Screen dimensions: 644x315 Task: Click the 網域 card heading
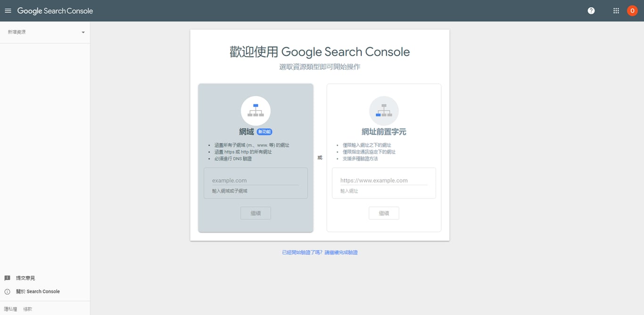247,132
